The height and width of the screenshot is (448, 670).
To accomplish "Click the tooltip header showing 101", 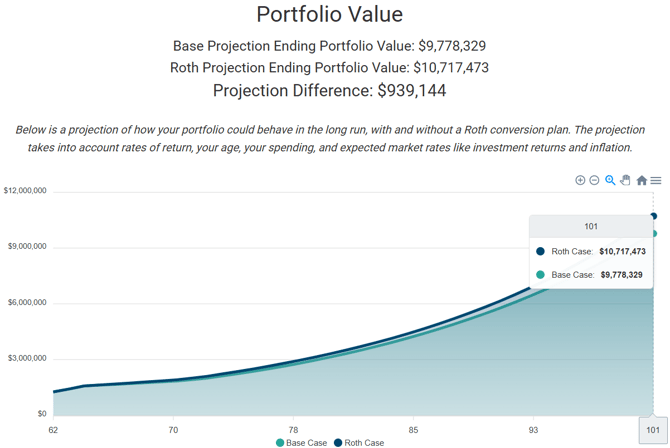I will point(591,227).
